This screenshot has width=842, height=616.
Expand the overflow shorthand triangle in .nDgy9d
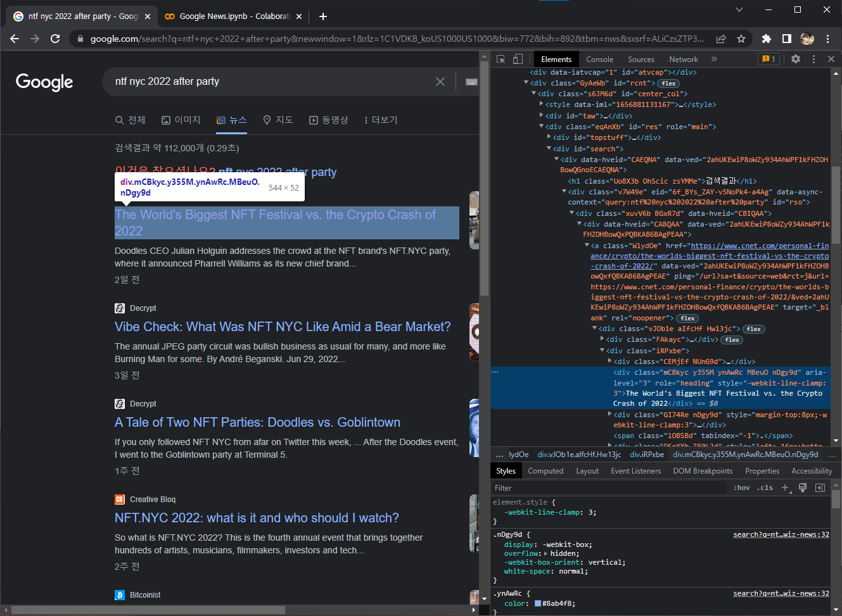pyautogui.click(x=546, y=553)
